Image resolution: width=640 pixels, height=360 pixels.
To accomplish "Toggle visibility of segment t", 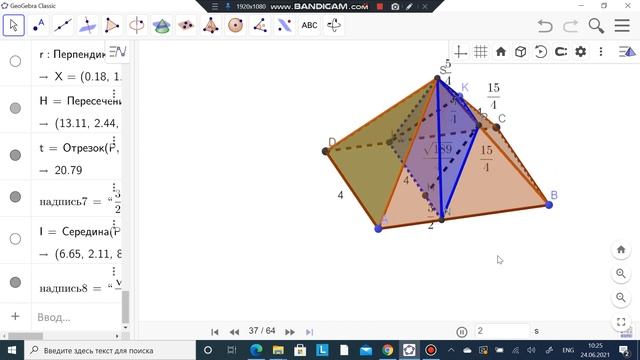I will coord(15,155).
